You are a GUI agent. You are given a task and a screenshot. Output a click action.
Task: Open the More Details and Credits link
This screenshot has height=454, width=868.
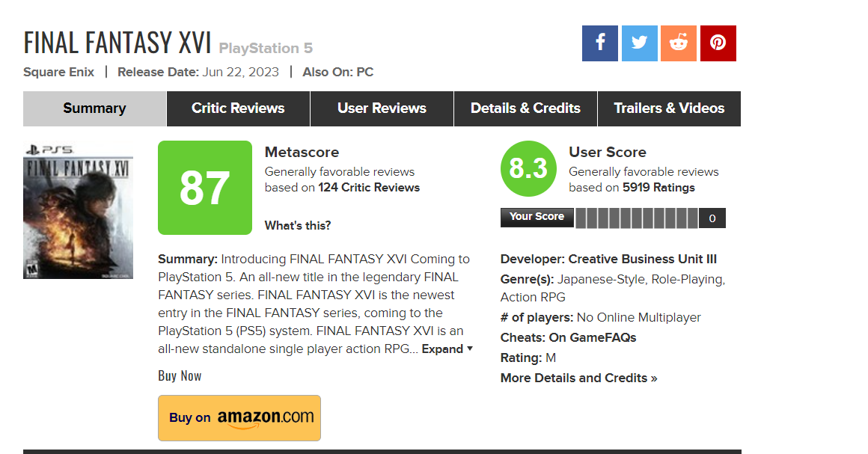pos(578,378)
